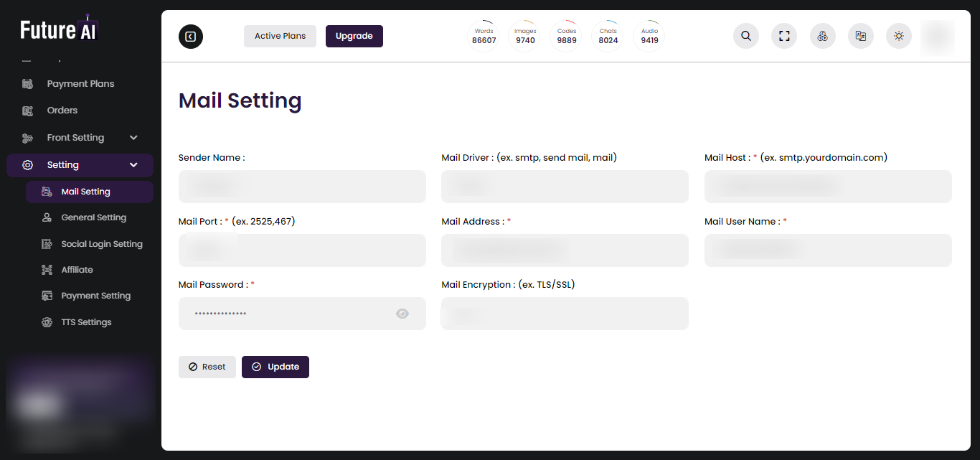The image size is (980, 460).
Task: Open General Setting from the sidebar
Action: click(x=92, y=217)
